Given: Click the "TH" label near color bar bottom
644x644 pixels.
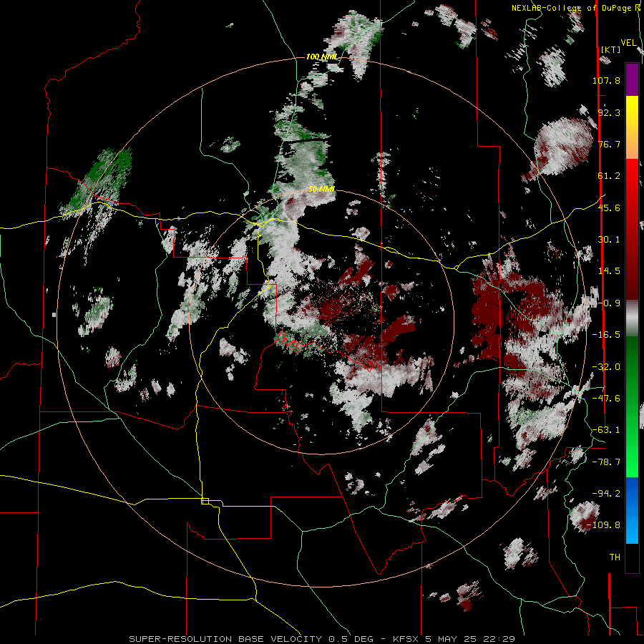Looking at the screenshot, I should point(615,557).
